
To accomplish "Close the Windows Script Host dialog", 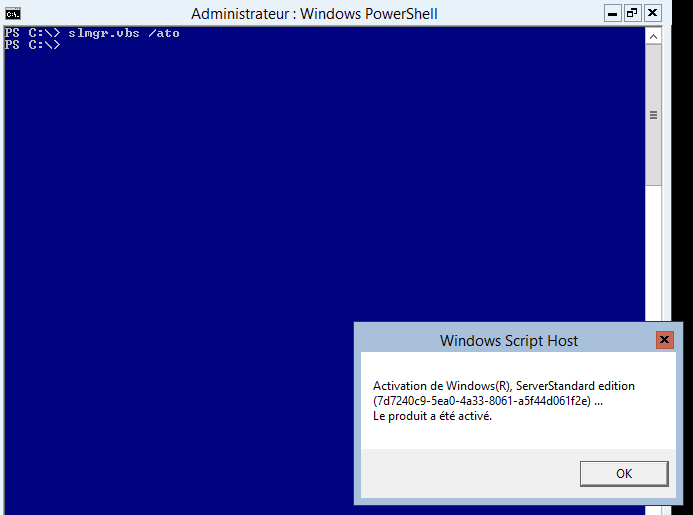I will 664,340.
